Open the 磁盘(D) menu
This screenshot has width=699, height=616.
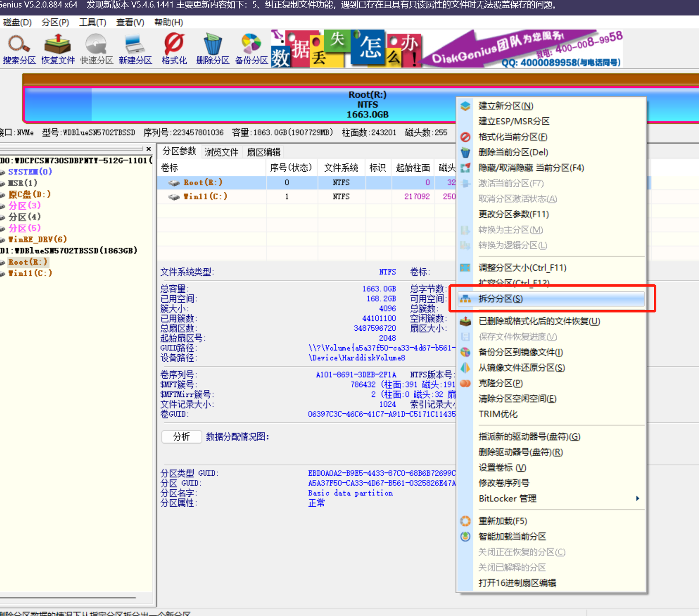point(17,23)
